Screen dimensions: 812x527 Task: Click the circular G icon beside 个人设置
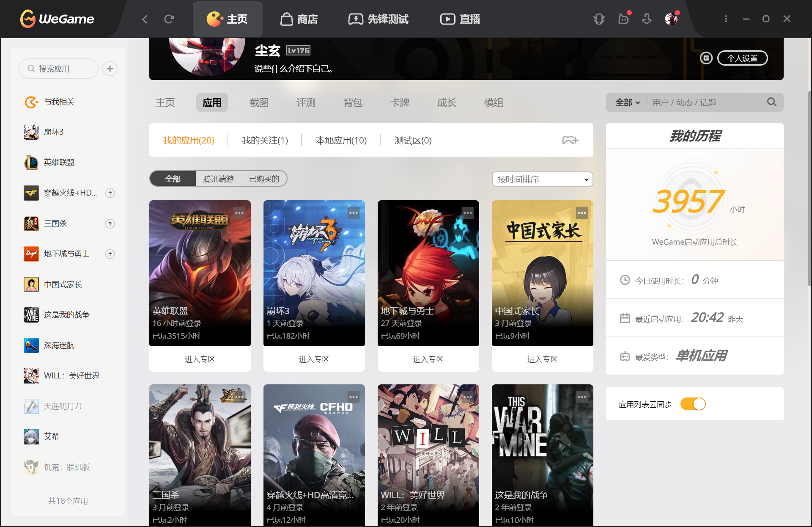706,58
